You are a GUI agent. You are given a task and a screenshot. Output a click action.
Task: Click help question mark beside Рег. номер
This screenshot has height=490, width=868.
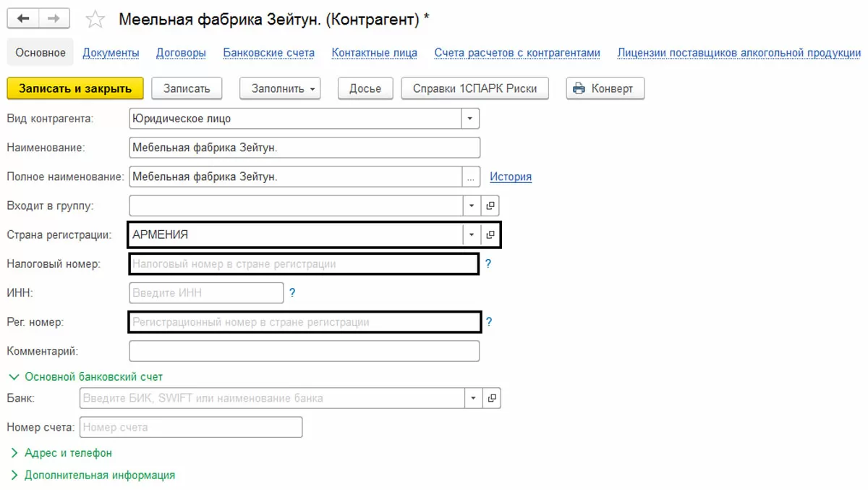click(x=489, y=322)
